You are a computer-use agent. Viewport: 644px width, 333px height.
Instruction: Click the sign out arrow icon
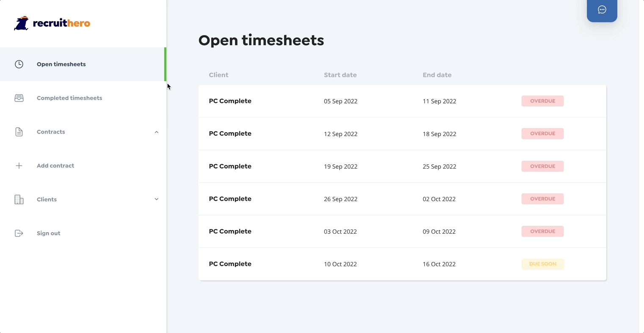point(19,233)
